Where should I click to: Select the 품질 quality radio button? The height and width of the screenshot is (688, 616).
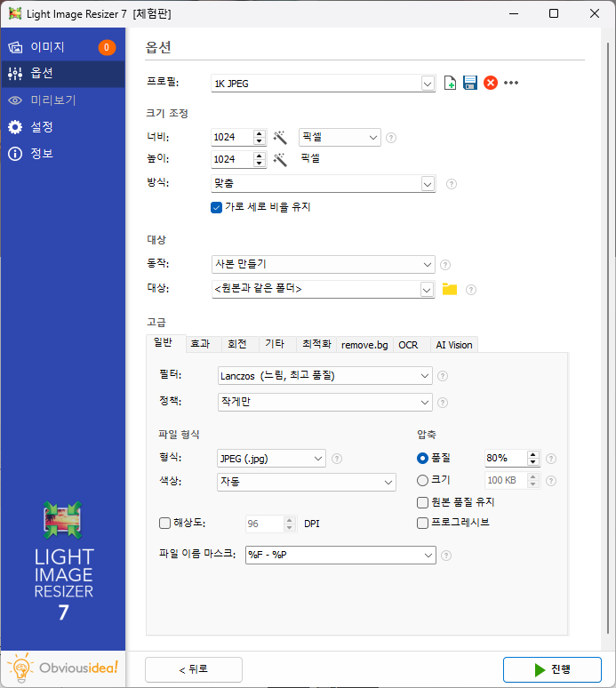tap(422, 458)
